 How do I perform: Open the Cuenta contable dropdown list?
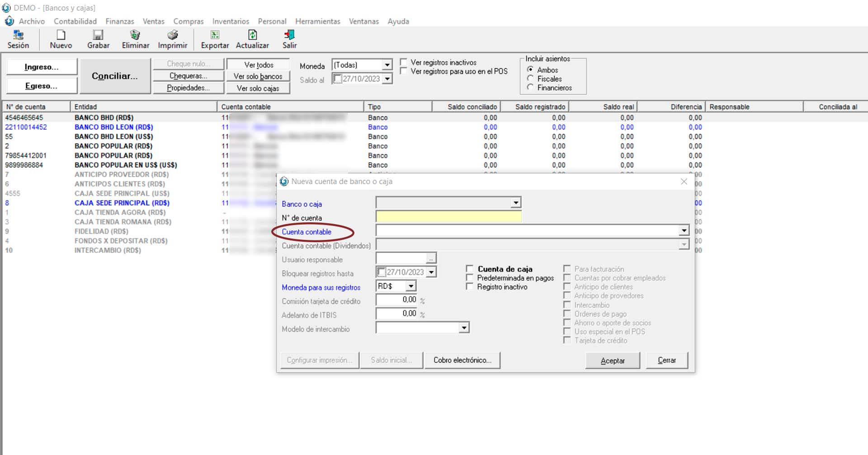684,231
